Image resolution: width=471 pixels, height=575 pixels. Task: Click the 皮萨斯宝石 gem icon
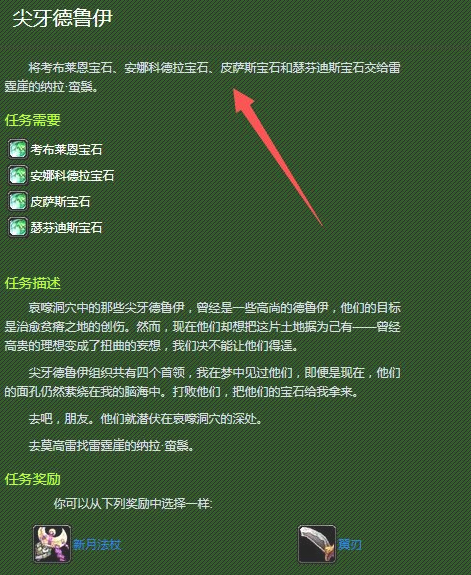tap(18, 201)
